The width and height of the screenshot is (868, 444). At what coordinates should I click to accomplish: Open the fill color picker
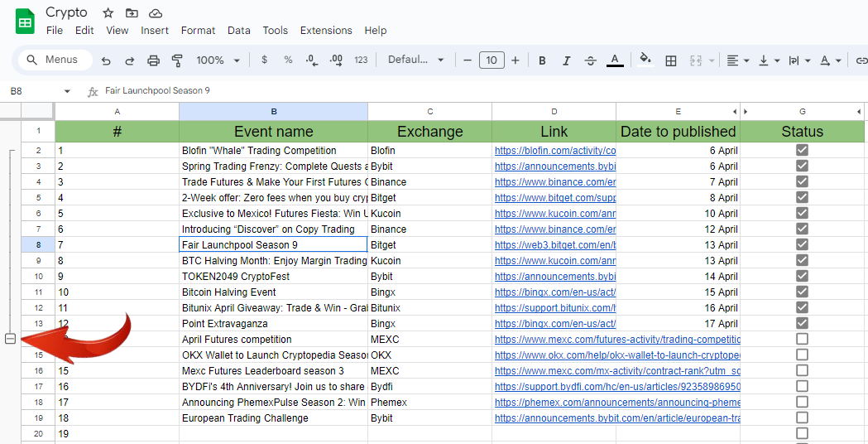[645, 60]
